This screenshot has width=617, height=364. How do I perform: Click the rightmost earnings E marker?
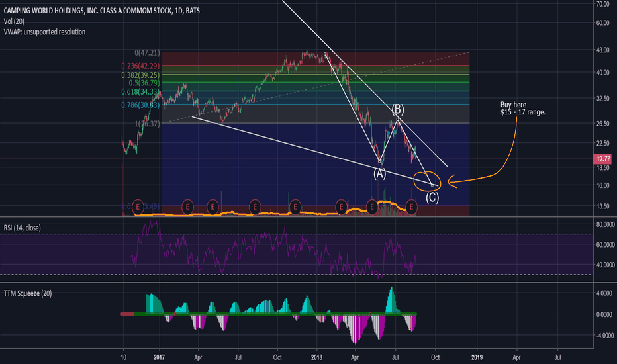coord(412,206)
